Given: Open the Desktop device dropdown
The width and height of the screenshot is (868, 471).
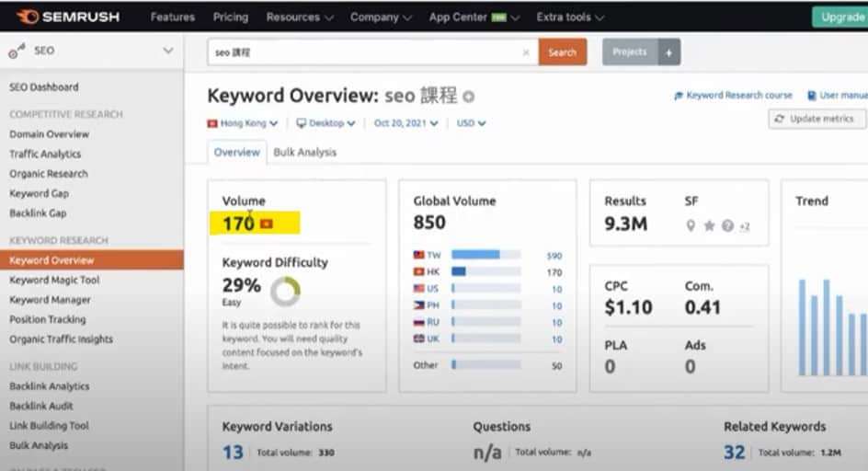Looking at the screenshot, I should tap(325, 123).
